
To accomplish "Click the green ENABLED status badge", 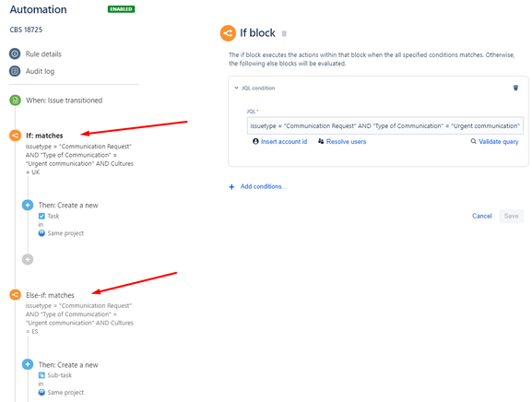I will click(121, 9).
